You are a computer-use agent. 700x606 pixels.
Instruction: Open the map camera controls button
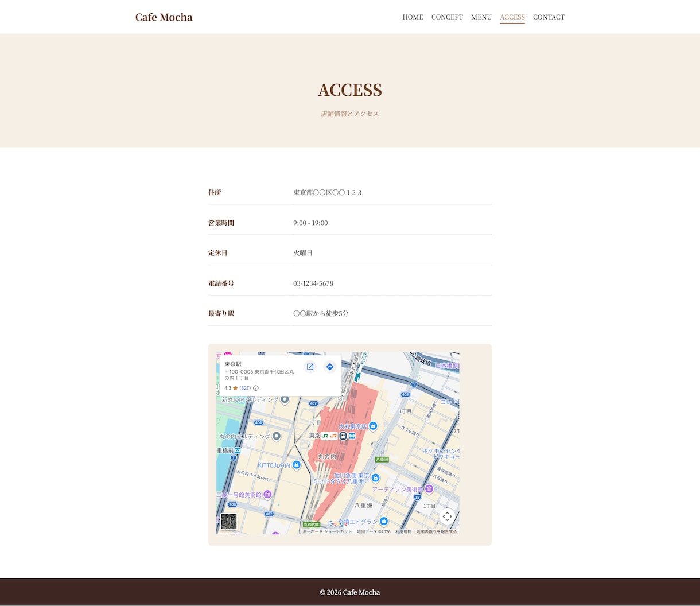tap(447, 516)
